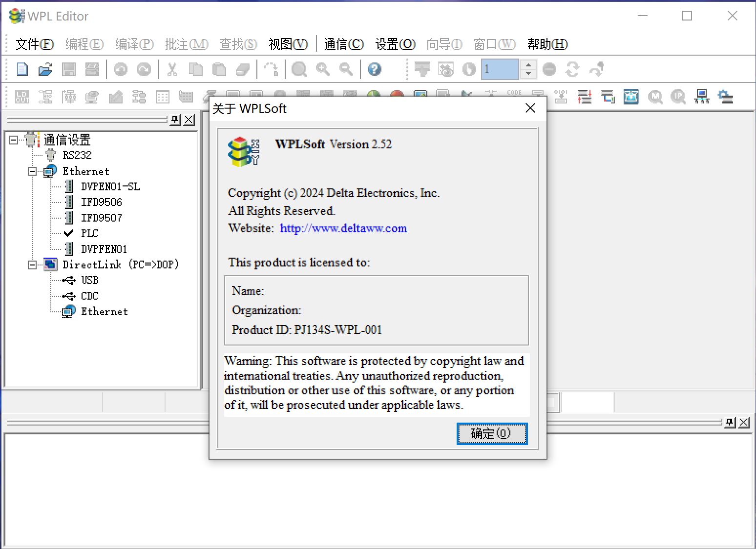Image resolution: width=756 pixels, height=549 pixels.
Task: Open the 通信(C) menu
Action: tap(343, 44)
